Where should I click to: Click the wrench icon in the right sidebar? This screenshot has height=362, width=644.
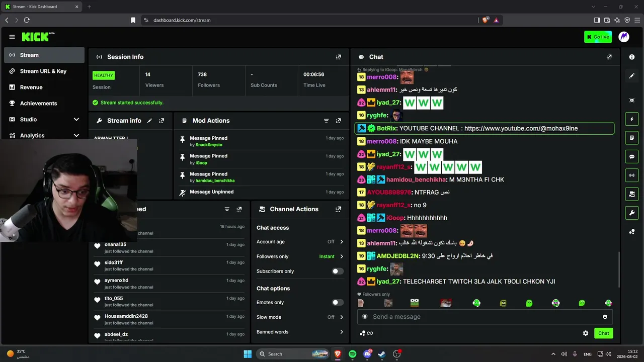tap(632, 213)
